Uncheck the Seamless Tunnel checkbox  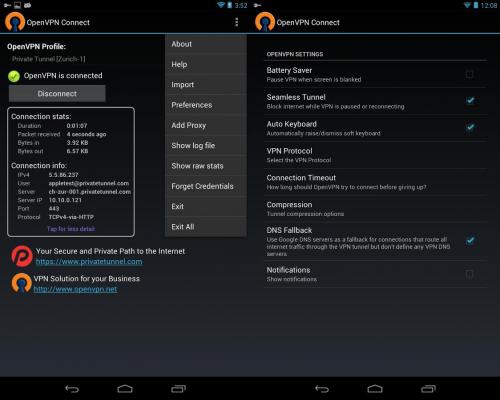pyautogui.click(x=470, y=100)
